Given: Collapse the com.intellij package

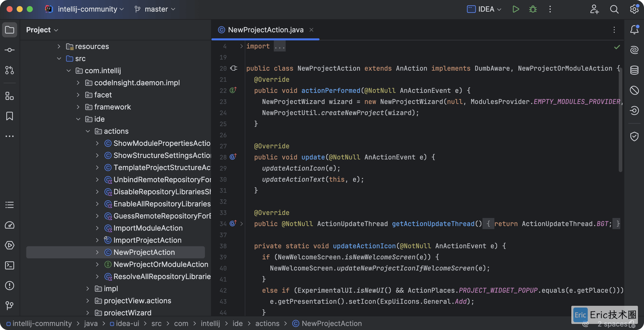Looking at the screenshot, I should [68, 71].
